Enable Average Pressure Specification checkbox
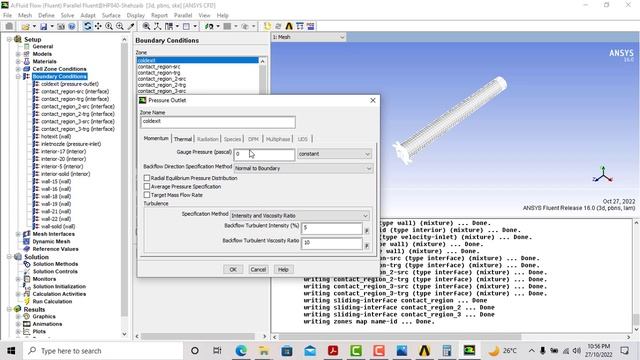 (147, 187)
